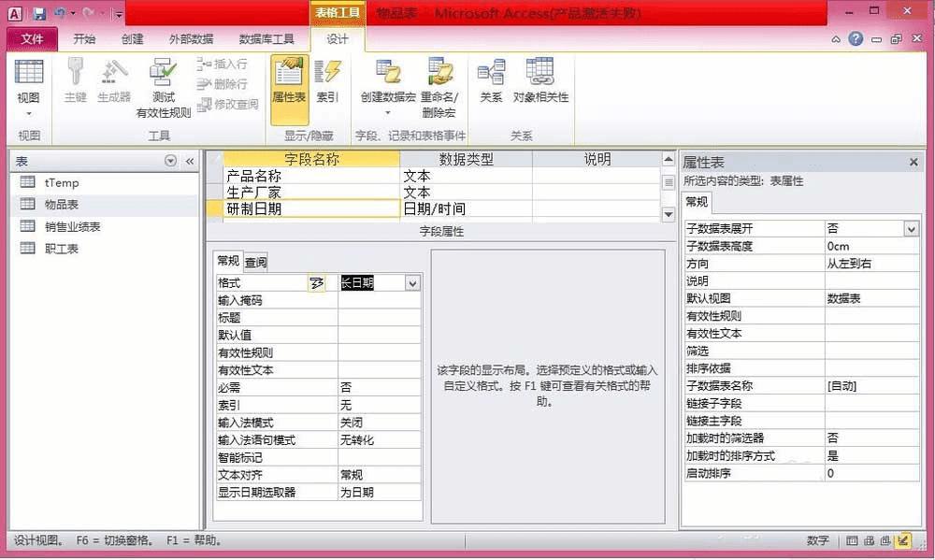Collapse the navigation pane with chevron
Screen dimensions: 935x560
pos(190,161)
